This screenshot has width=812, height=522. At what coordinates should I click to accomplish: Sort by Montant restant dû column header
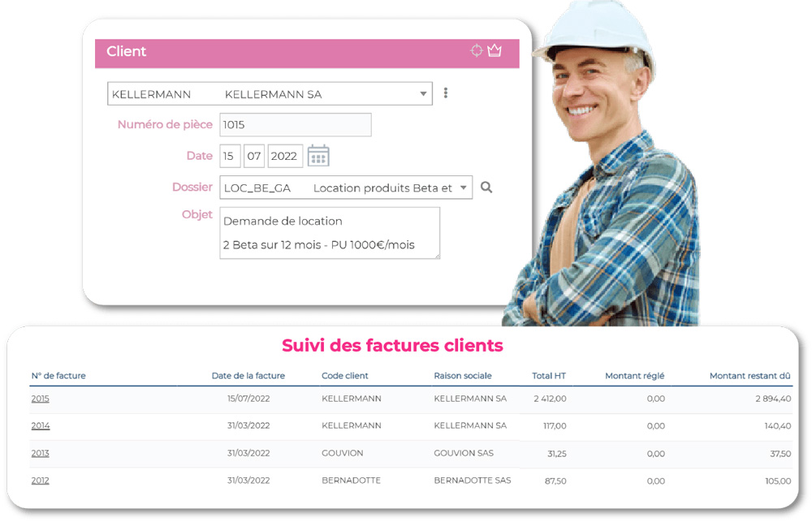click(749, 375)
